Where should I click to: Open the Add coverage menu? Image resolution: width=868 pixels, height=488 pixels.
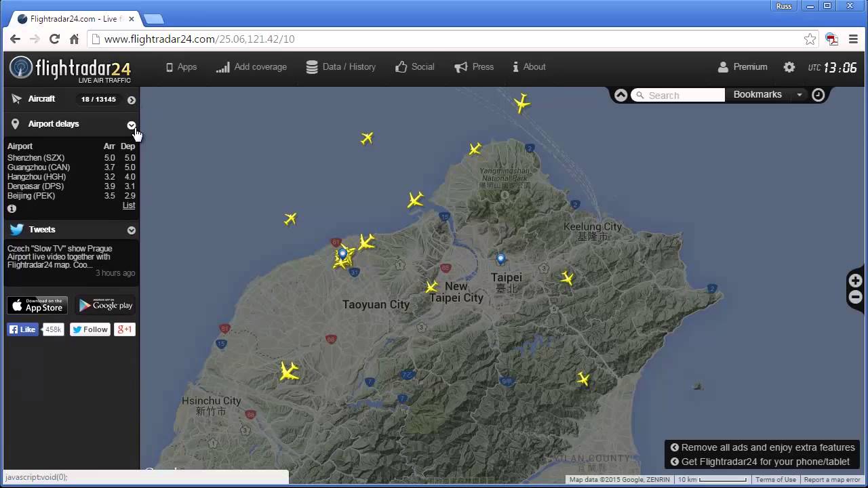(x=252, y=67)
